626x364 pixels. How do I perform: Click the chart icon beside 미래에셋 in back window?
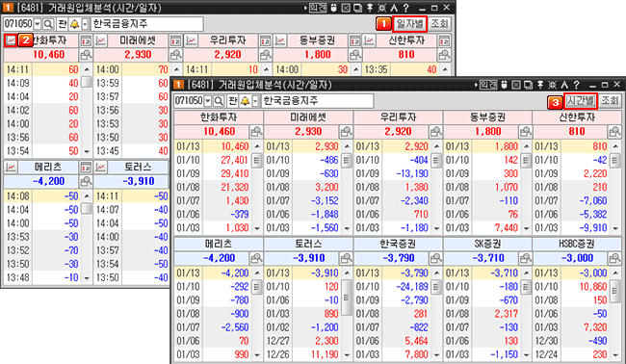point(100,40)
